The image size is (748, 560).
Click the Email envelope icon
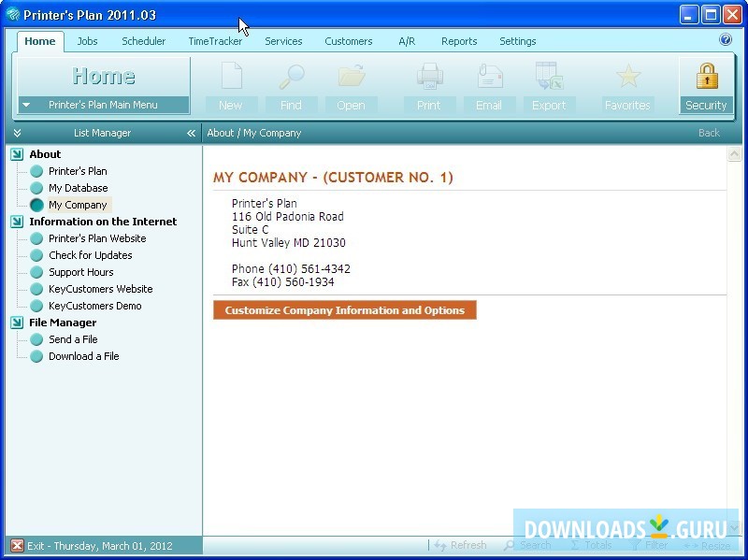(490, 76)
